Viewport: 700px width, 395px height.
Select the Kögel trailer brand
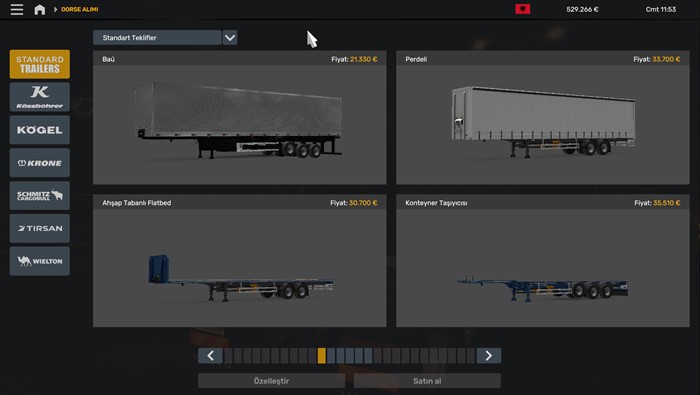click(x=40, y=130)
